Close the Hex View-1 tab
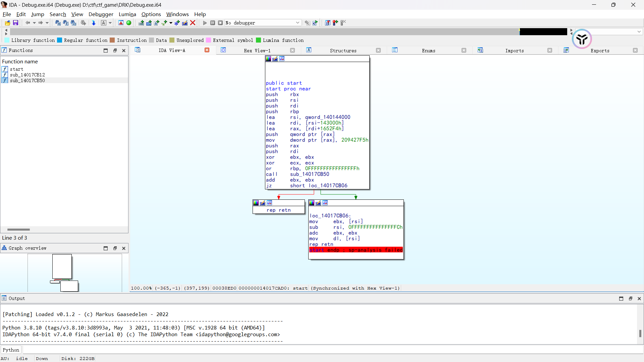This screenshot has width=644, height=362. pyautogui.click(x=292, y=50)
